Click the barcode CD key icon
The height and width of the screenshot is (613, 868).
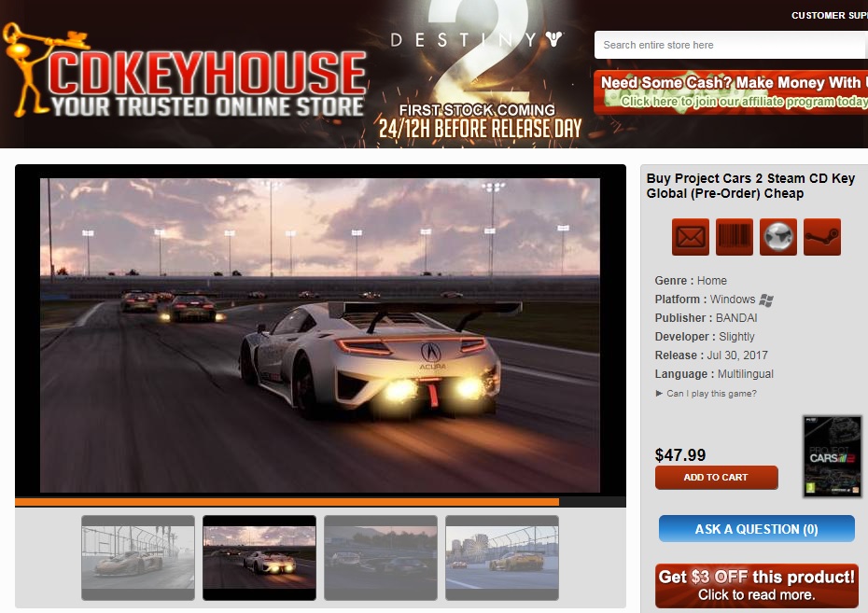734,237
